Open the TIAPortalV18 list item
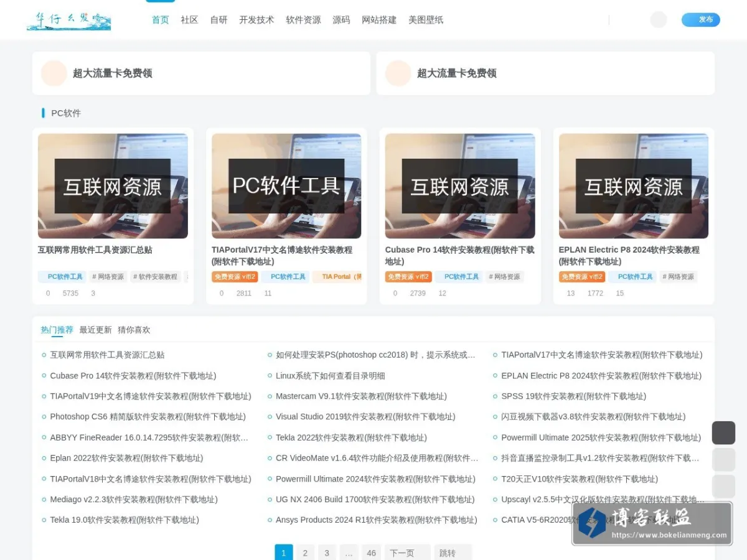Viewport: 747px width, 560px height. [151, 479]
